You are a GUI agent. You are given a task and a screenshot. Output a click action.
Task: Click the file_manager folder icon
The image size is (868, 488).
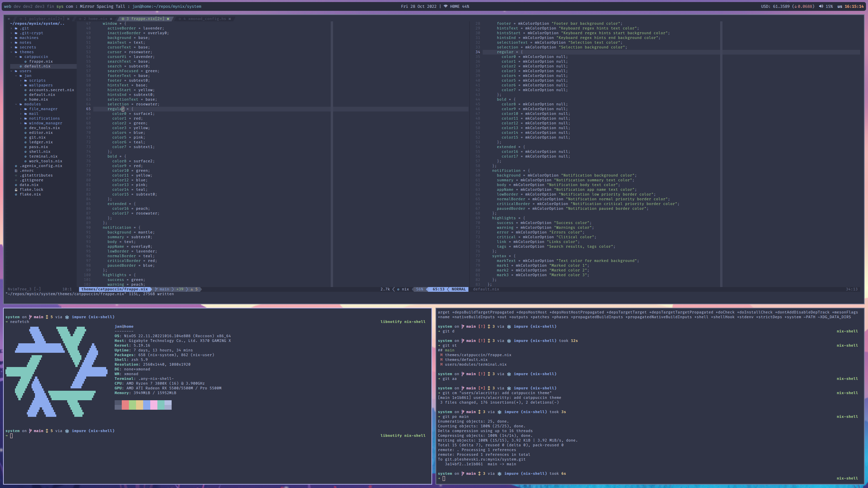tap(25, 109)
